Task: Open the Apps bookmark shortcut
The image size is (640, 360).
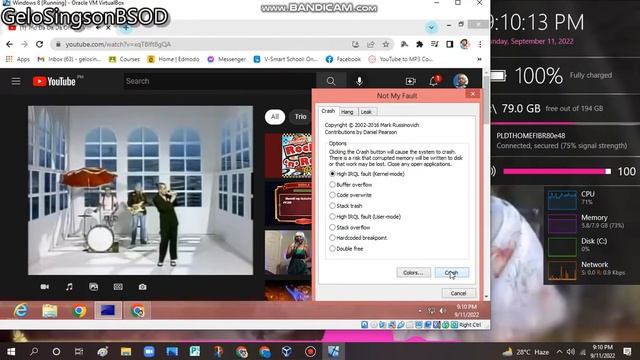Action: [x=18, y=59]
